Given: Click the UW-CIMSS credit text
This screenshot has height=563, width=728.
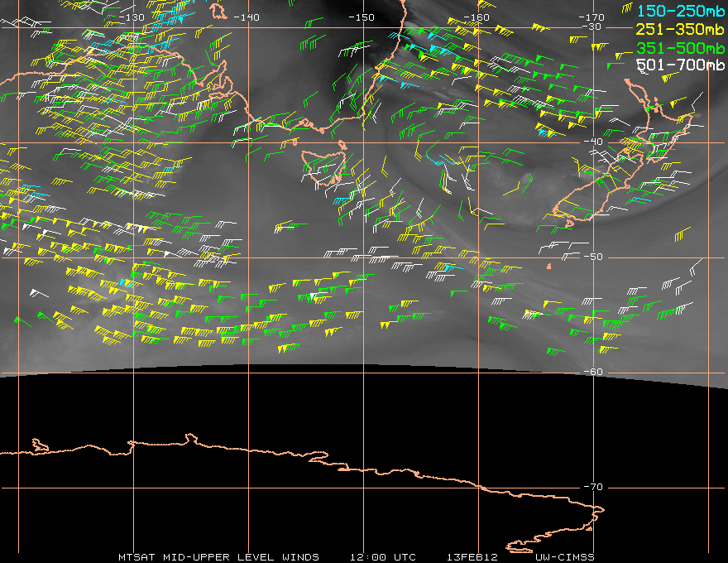Looking at the screenshot, I should coord(565,557).
